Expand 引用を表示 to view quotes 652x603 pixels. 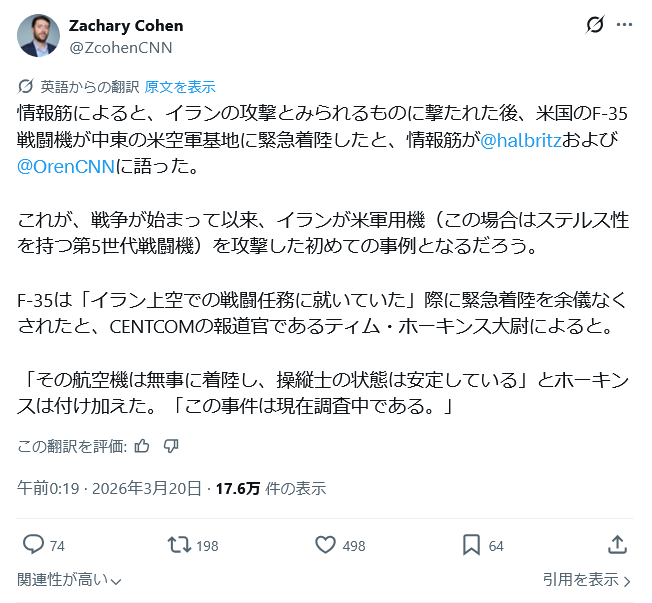tap(586, 580)
